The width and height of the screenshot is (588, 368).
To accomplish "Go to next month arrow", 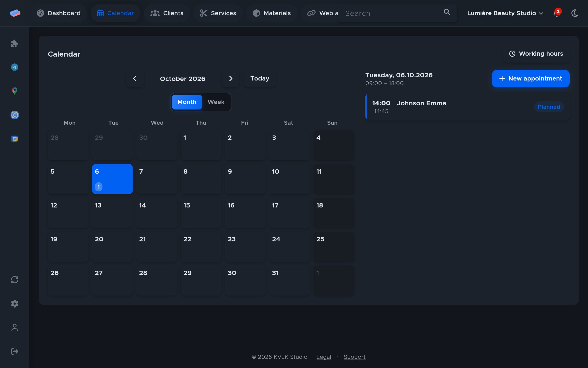I will click(231, 78).
